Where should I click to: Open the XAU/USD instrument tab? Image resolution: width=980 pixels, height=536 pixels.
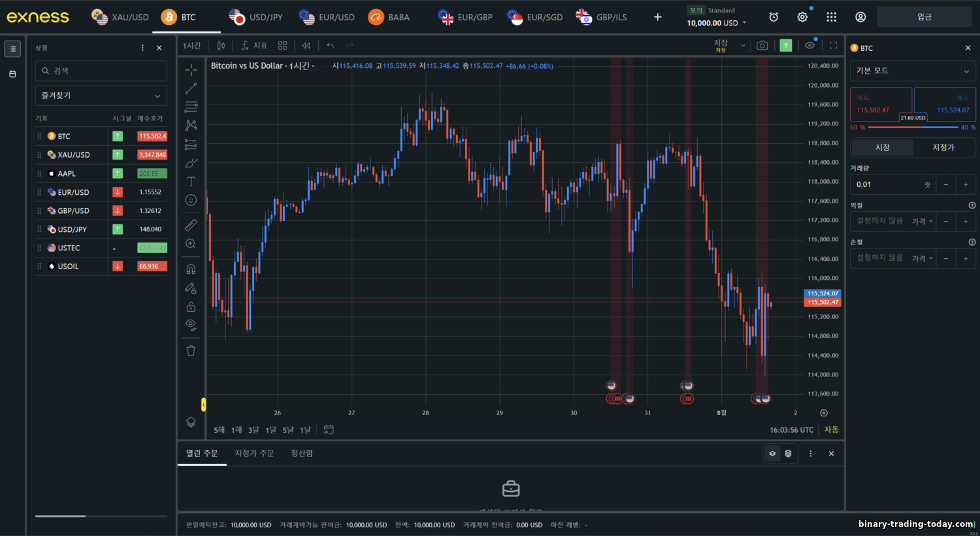(121, 17)
